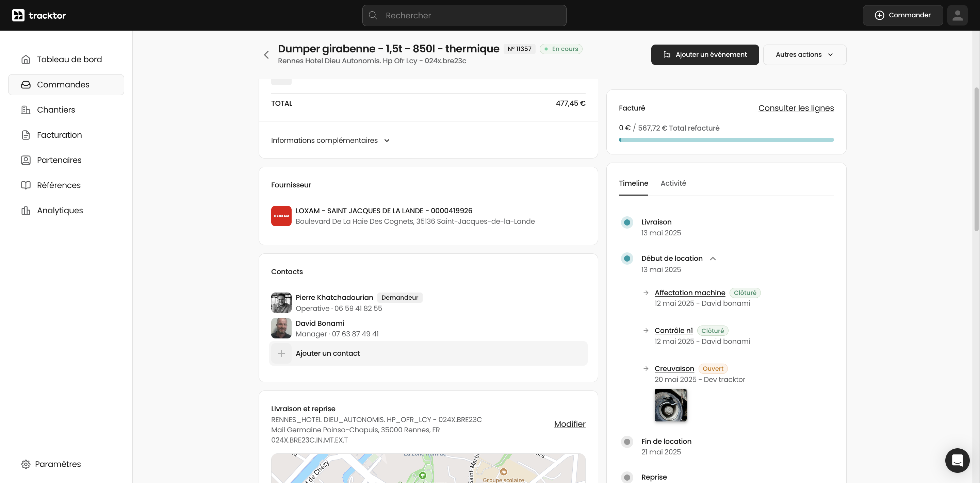The image size is (980, 483).
Task: Click the Facturation document icon
Action: point(26,135)
